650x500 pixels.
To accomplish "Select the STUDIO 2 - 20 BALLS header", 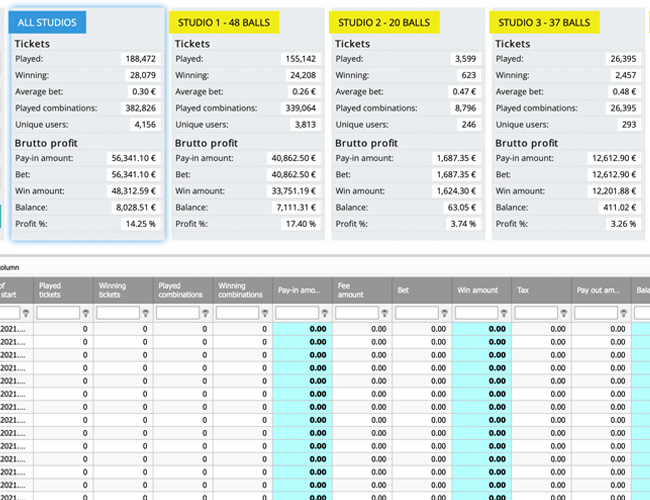I will tap(384, 22).
